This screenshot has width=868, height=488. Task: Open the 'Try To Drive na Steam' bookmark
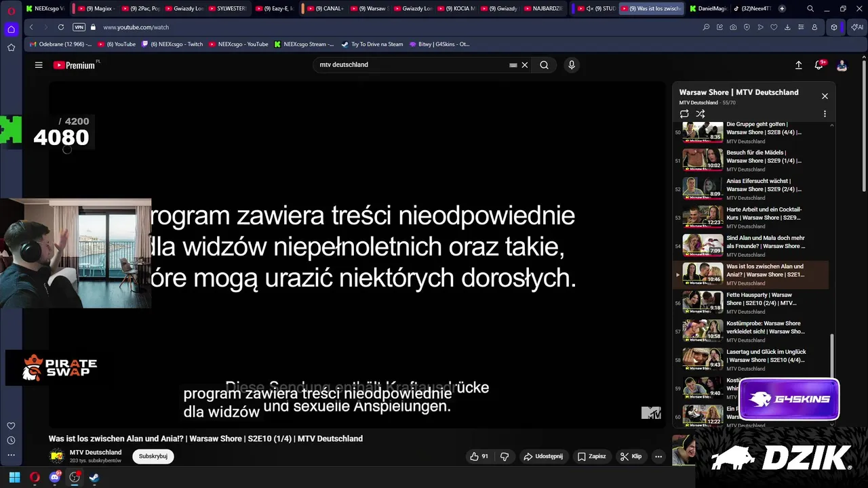click(372, 44)
